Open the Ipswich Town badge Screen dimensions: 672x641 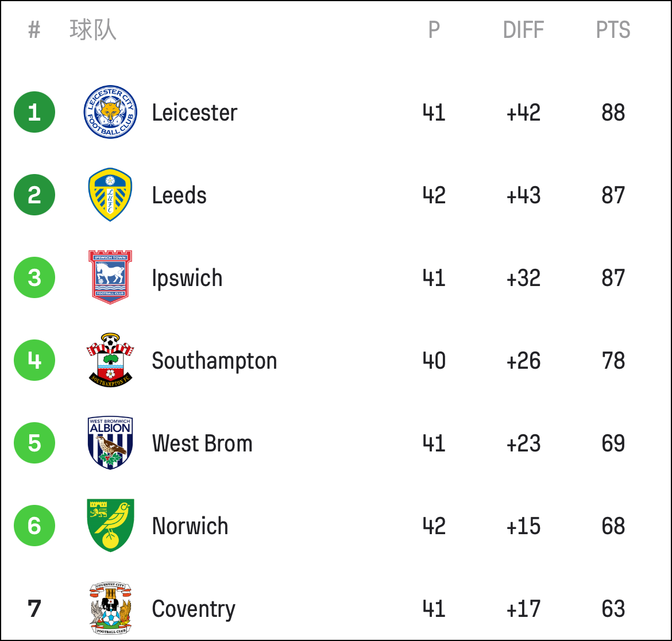110,277
